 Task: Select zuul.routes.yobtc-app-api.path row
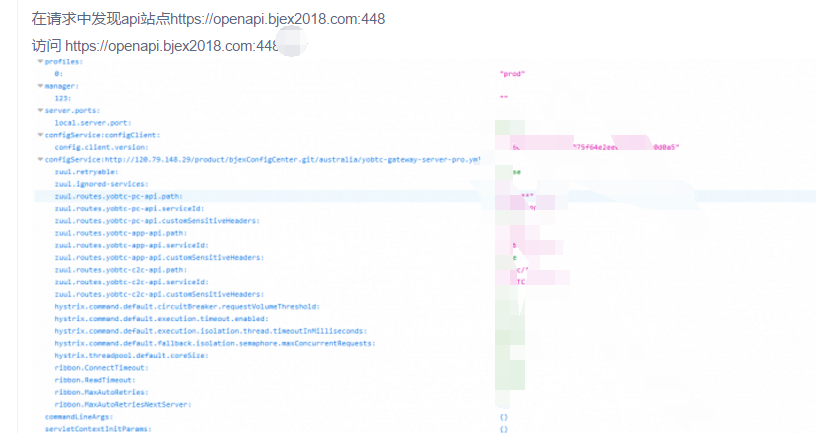[121, 233]
